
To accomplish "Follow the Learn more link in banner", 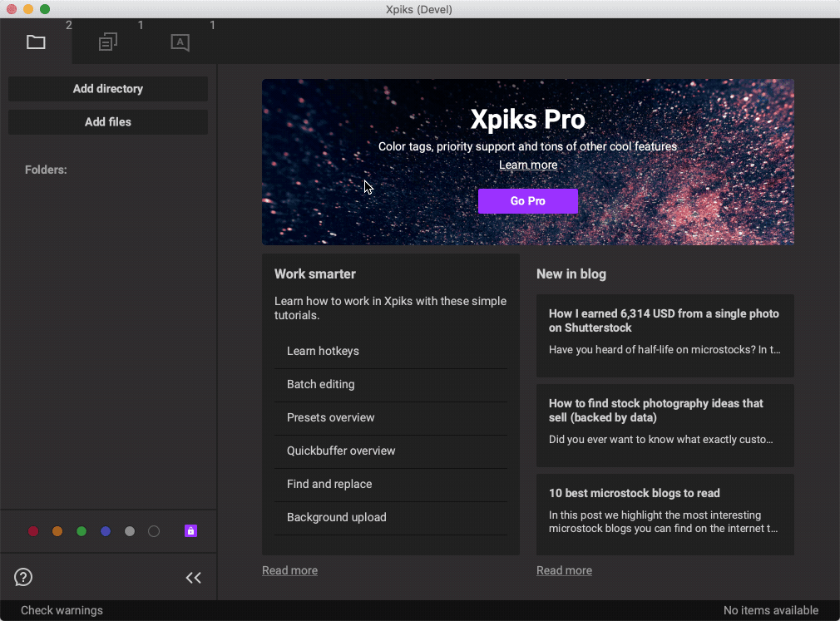I will [527, 165].
